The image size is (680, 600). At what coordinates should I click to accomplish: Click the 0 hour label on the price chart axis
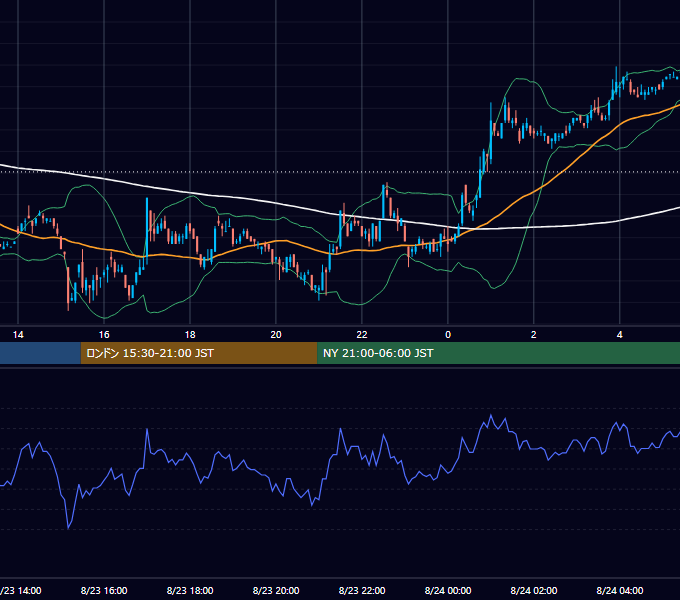click(448, 335)
